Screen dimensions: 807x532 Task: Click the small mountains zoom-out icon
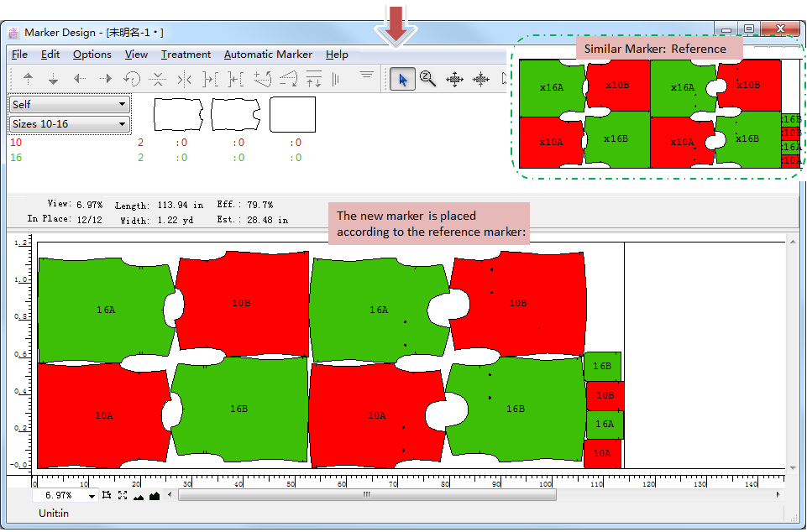(139, 496)
